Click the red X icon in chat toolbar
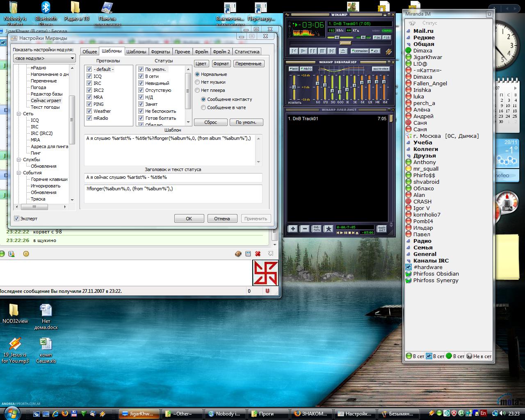This screenshot has height=420, width=525. 258,254
